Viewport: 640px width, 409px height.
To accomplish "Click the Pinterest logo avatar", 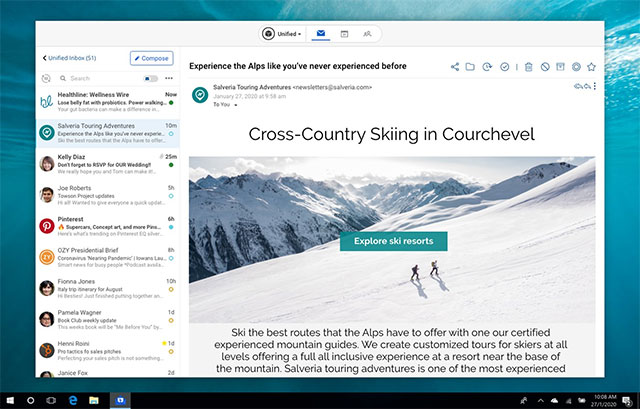I will click(x=47, y=226).
